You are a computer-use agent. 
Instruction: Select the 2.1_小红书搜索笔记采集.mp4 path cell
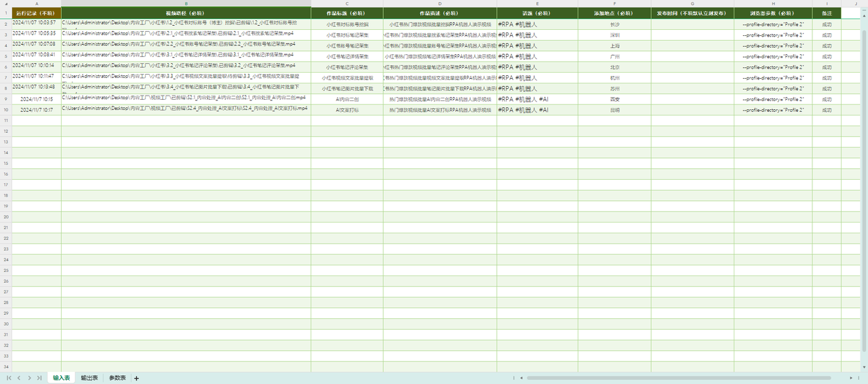point(186,35)
